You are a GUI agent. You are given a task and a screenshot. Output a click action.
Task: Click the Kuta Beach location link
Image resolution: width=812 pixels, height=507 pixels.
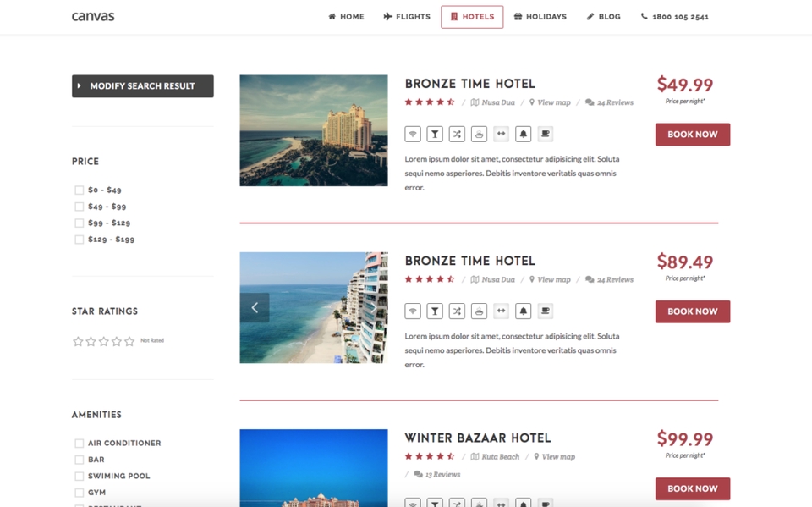[495, 457]
